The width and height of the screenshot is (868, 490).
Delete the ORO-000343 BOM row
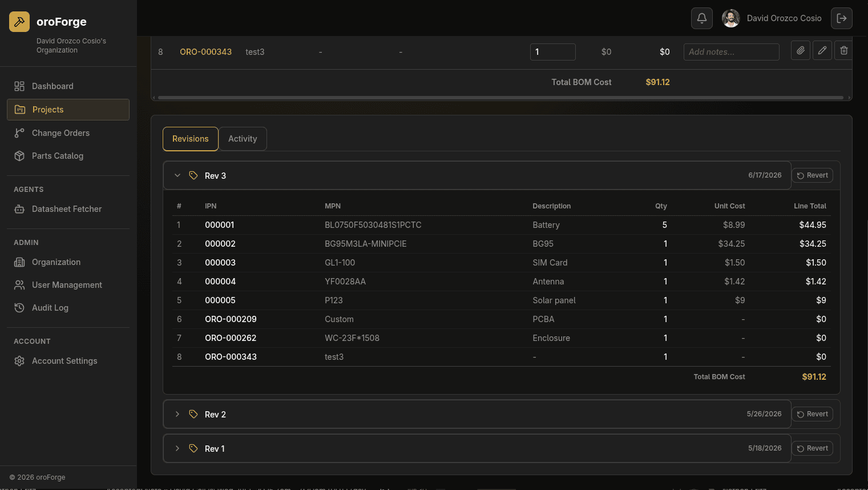point(843,51)
